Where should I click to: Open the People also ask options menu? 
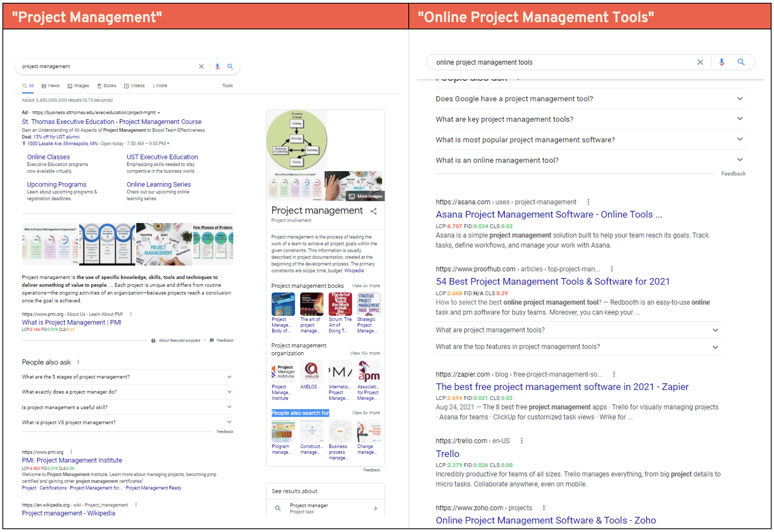click(78, 362)
